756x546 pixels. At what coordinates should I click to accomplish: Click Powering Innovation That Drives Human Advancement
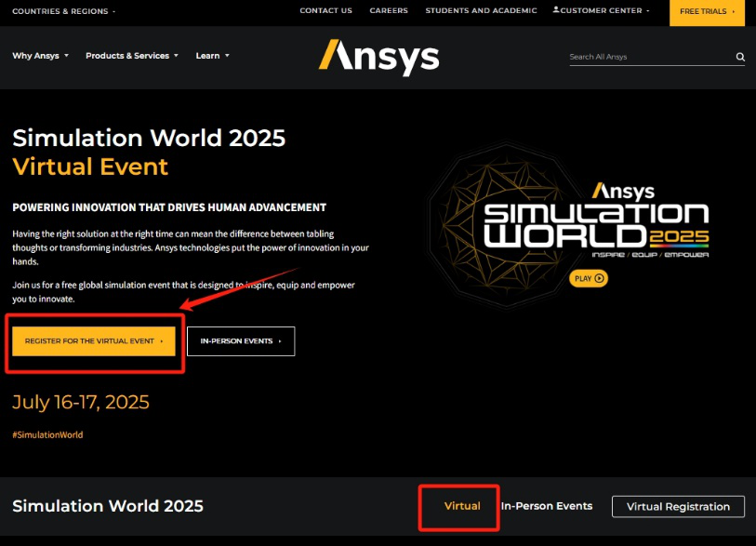169,207
